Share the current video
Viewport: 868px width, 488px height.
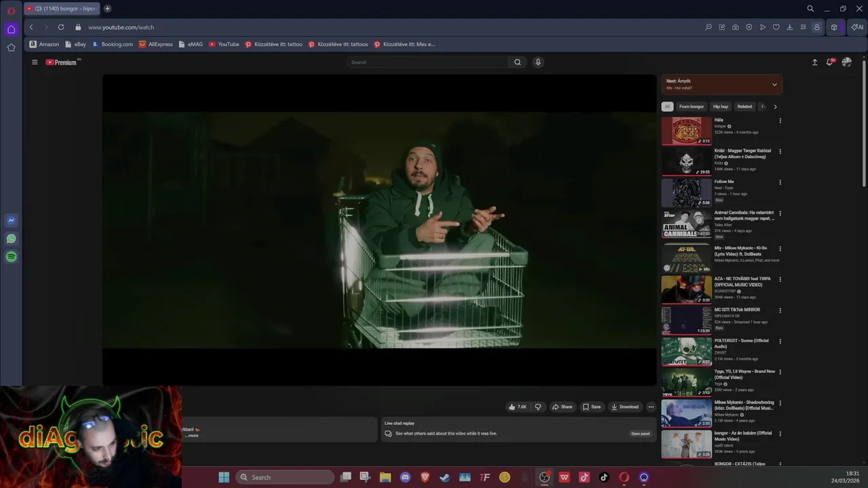[x=562, y=407]
